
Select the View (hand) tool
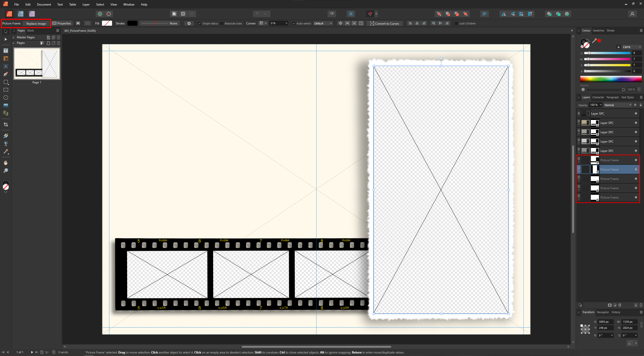point(6,163)
